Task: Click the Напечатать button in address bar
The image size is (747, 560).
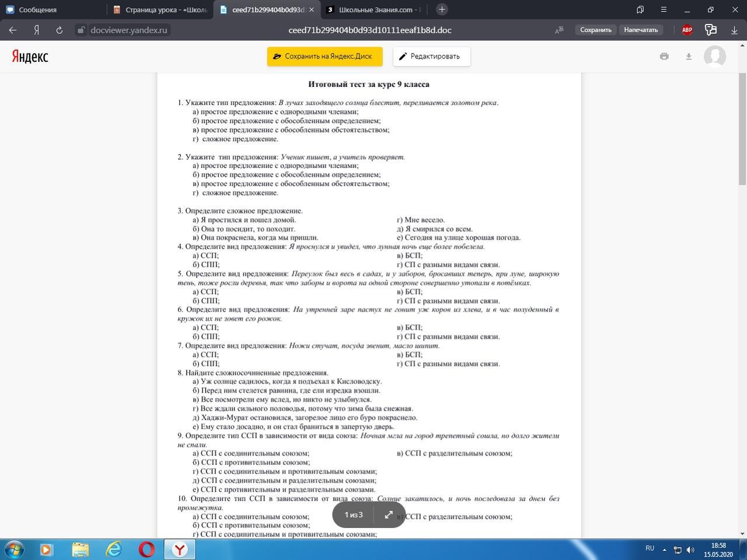Action: (x=641, y=30)
